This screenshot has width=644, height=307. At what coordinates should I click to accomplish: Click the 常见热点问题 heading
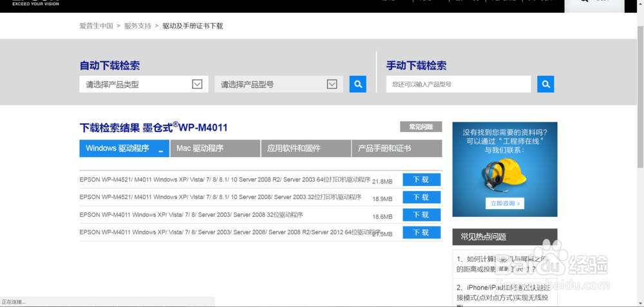484,237
